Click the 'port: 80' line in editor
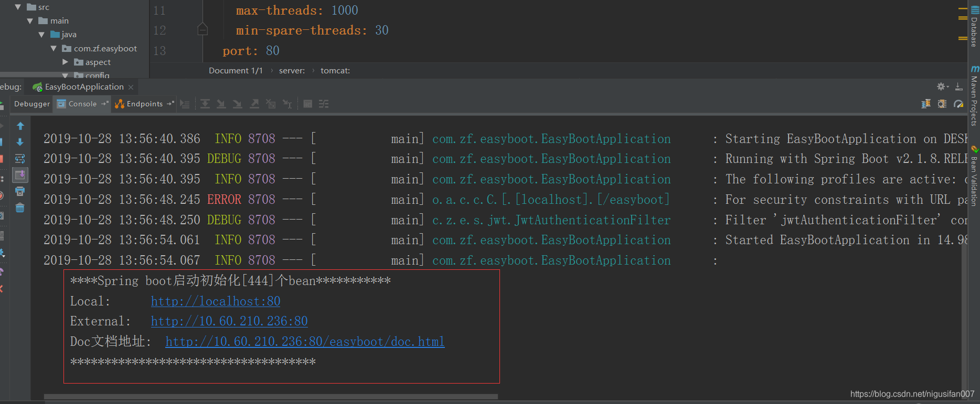The image size is (980, 404). (x=251, y=51)
